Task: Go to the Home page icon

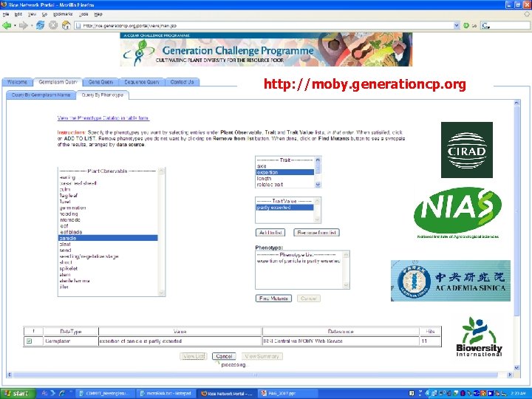Action: [66, 25]
